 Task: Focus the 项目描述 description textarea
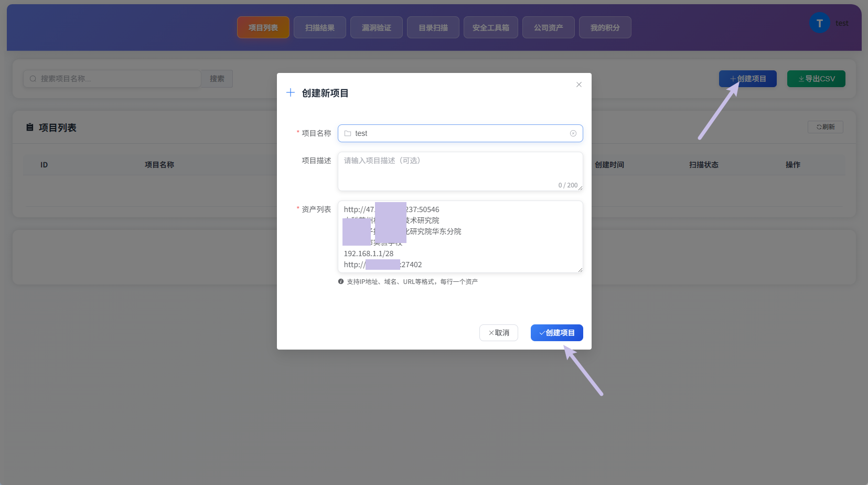point(460,171)
